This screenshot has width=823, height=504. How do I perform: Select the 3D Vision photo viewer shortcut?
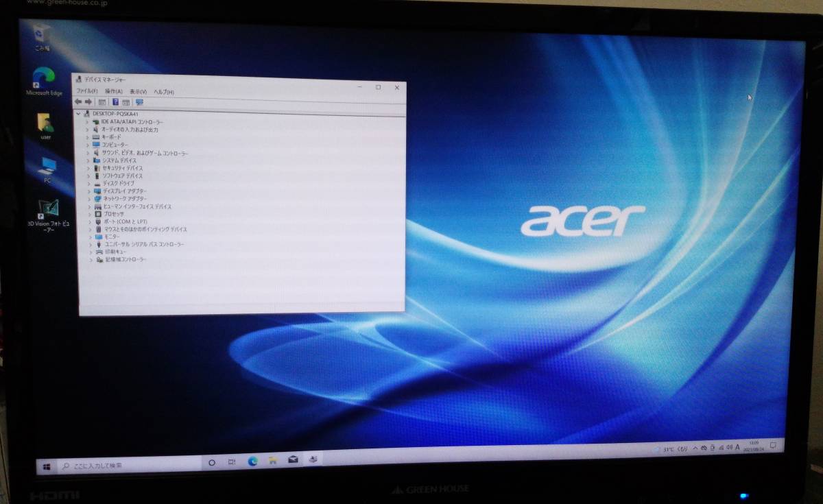tap(49, 216)
